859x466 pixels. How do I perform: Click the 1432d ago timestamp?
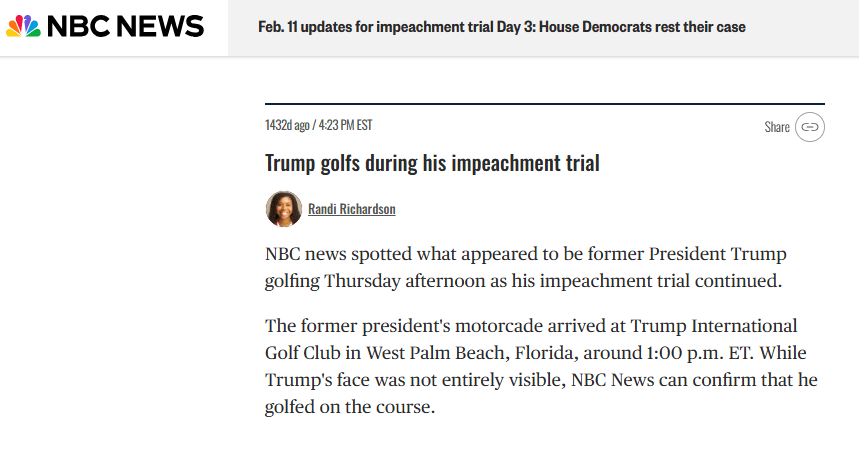287,125
